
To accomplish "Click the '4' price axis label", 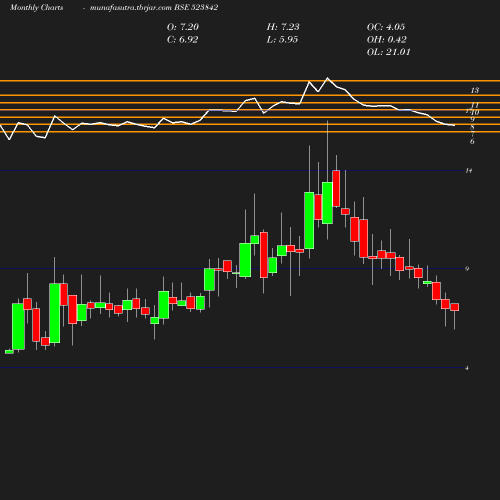I will point(467,368).
